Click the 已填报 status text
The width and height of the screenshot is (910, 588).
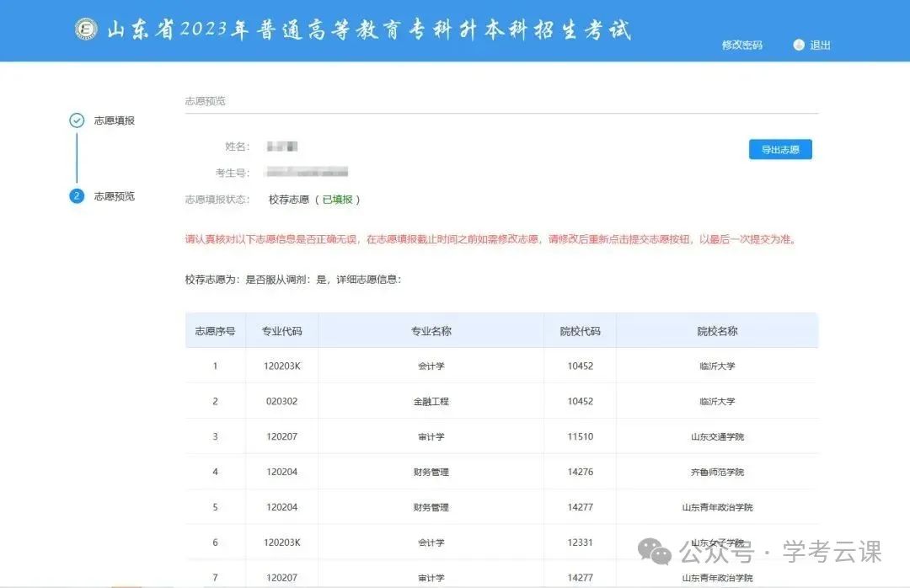[337, 200]
